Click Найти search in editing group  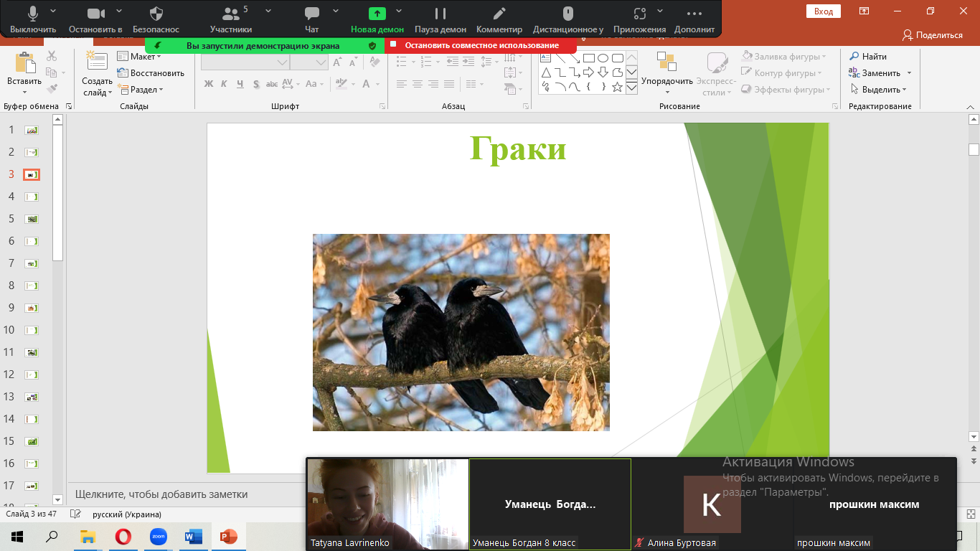868,57
